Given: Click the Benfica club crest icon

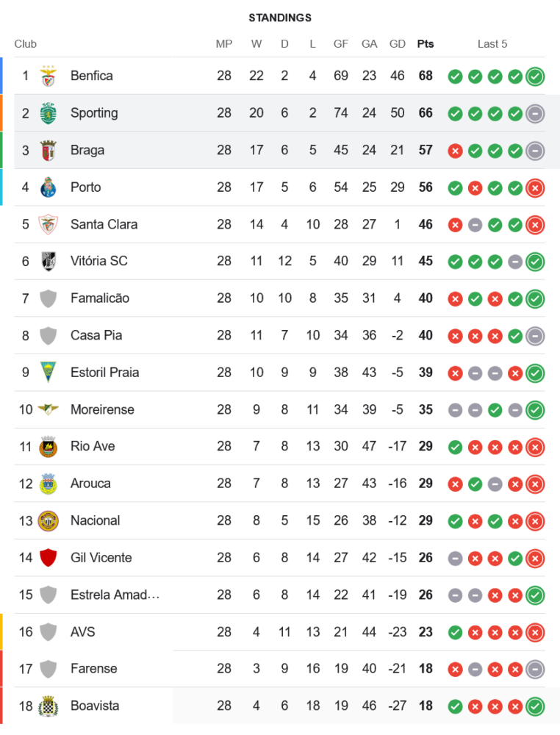Looking at the screenshot, I should pos(49,76).
